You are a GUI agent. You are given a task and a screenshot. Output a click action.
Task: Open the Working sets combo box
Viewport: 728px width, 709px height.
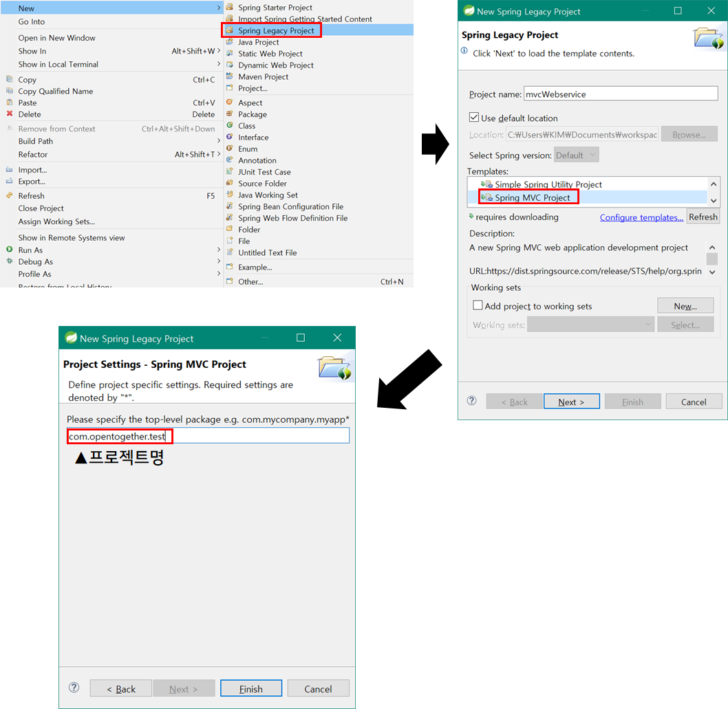pos(590,325)
